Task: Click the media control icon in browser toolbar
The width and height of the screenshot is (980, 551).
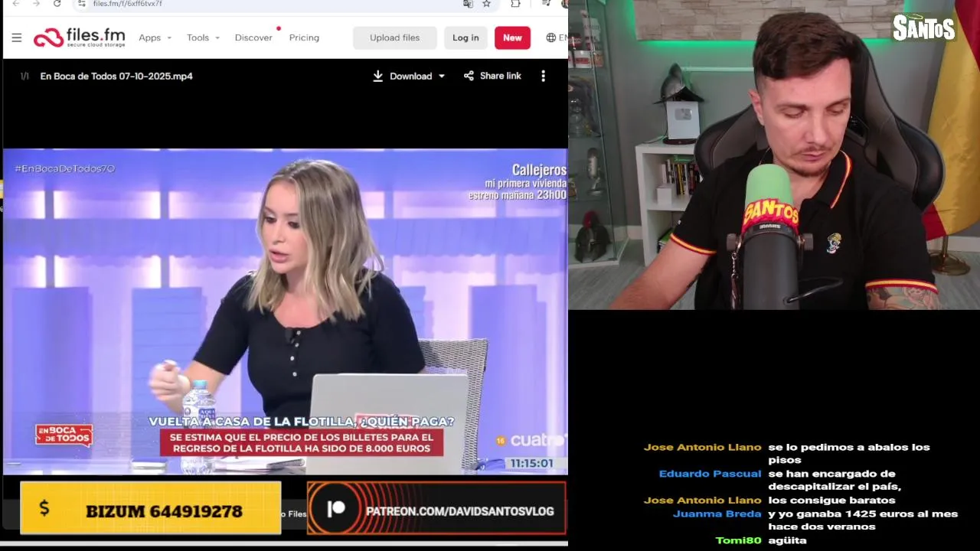Action: point(546,4)
